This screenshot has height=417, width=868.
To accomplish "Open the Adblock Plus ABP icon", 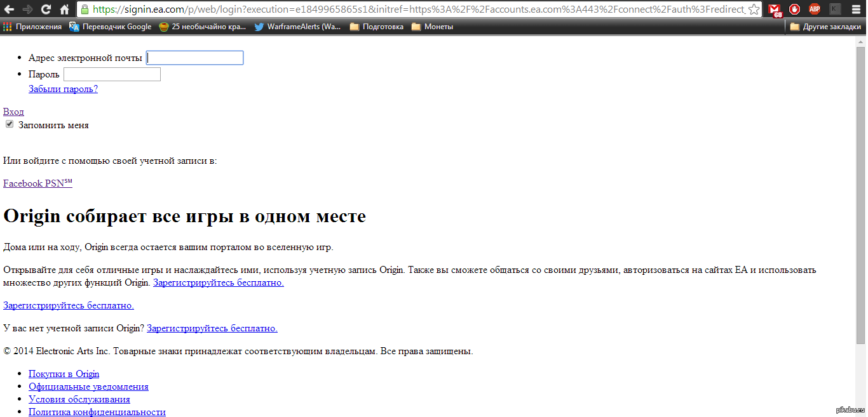I will [x=815, y=10].
